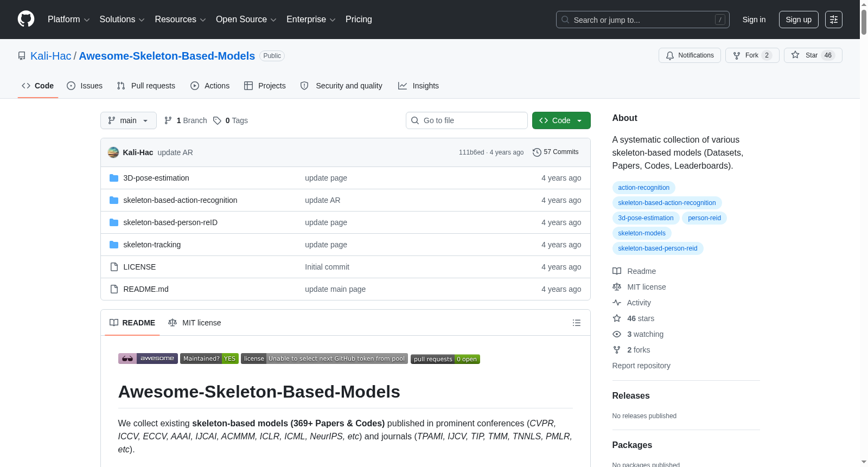Open the skeleton-based-action-recognition folder icon
Image resolution: width=868 pixels, height=467 pixels.
[x=114, y=200]
